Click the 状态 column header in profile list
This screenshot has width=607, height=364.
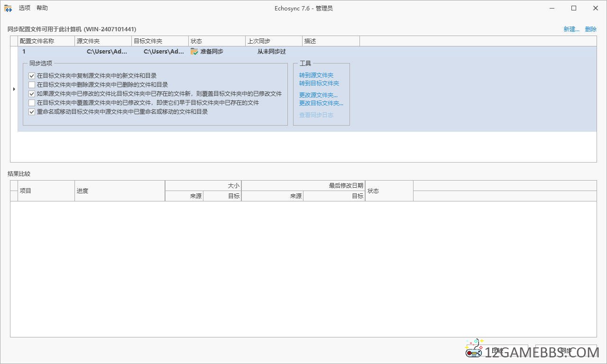tap(217, 41)
